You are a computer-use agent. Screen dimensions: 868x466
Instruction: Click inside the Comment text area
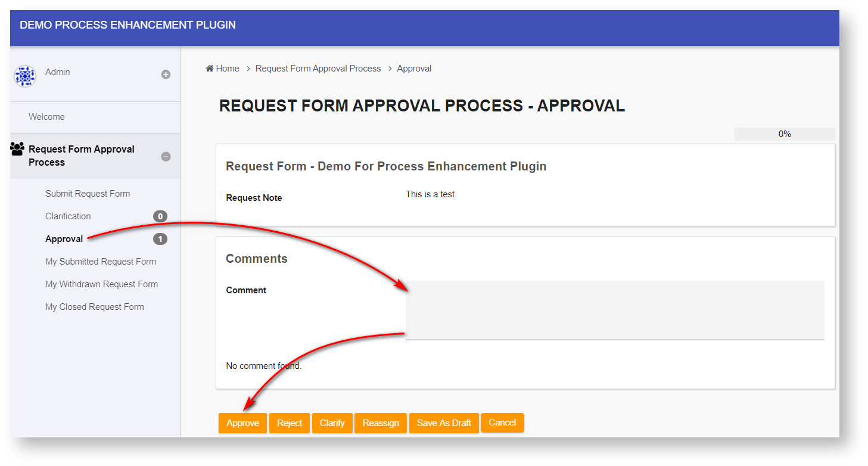[x=615, y=310]
